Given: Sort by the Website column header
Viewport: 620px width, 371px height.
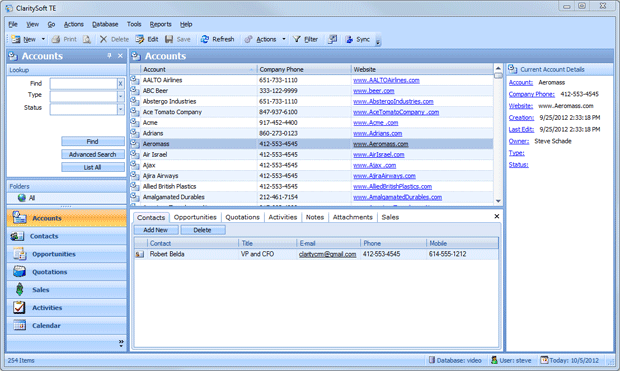Looking at the screenshot, I should pyautogui.click(x=422, y=69).
